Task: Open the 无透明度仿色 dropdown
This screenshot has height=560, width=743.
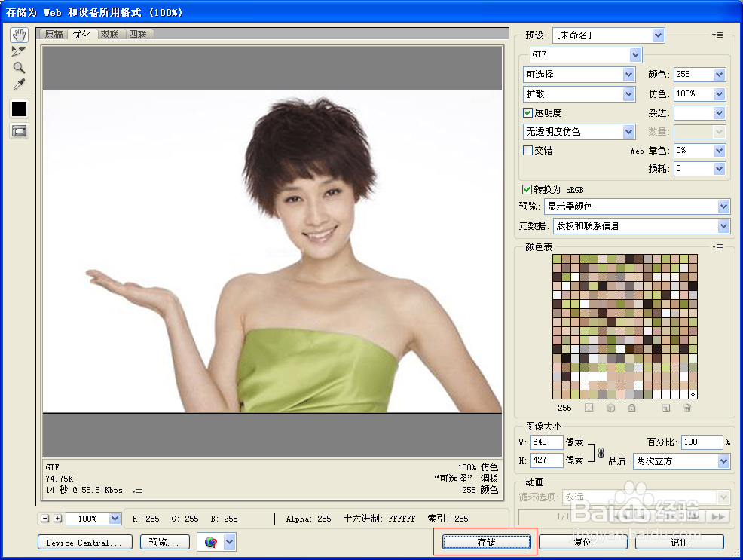Action: click(x=579, y=131)
